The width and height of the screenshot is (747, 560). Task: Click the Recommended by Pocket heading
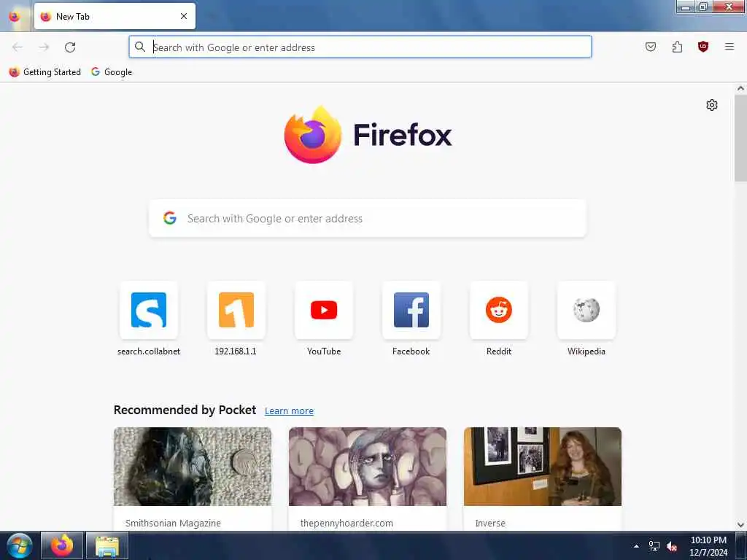point(185,410)
